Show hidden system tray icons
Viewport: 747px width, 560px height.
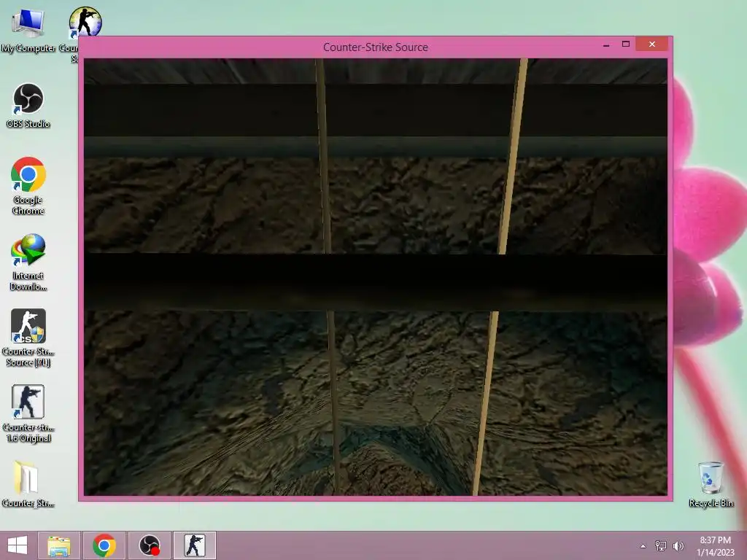coord(643,545)
